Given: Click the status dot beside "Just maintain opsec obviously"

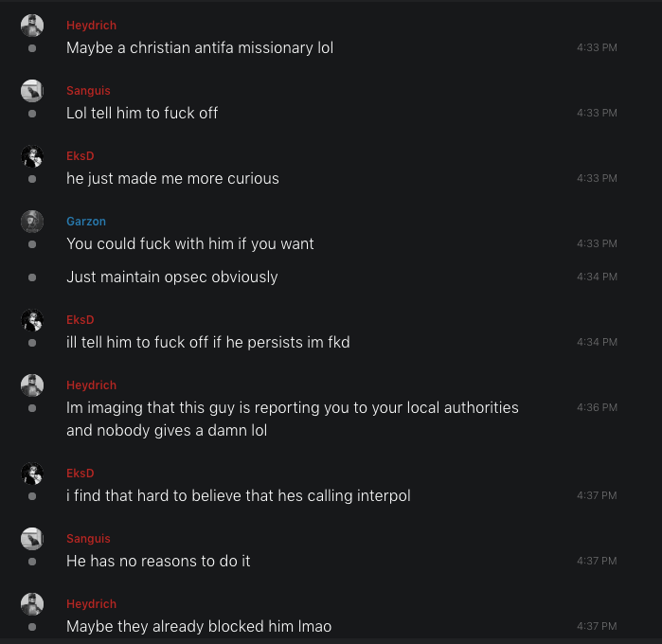Looking at the screenshot, I should coord(32,277).
